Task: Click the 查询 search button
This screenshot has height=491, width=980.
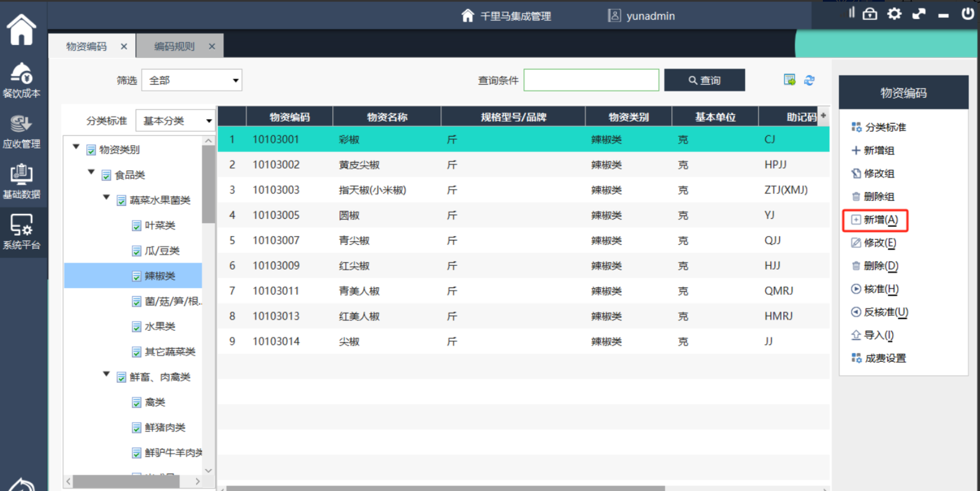Action: [x=704, y=80]
